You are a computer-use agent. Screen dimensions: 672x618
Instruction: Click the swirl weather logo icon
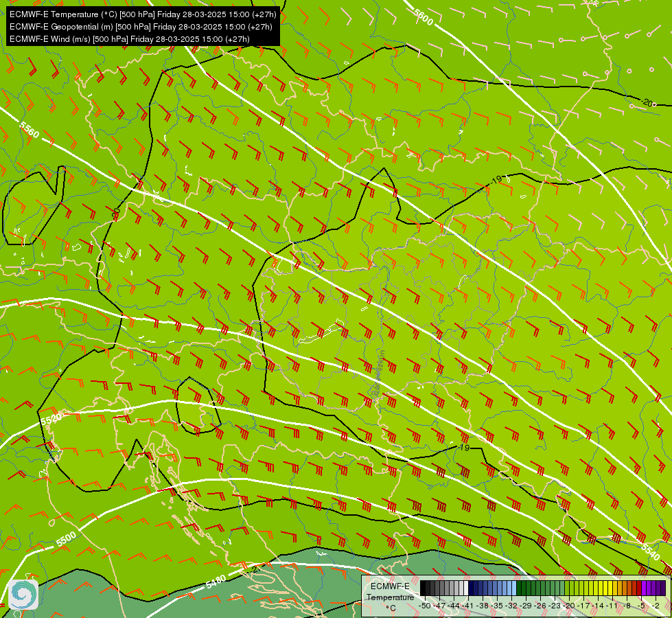[23, 595]
